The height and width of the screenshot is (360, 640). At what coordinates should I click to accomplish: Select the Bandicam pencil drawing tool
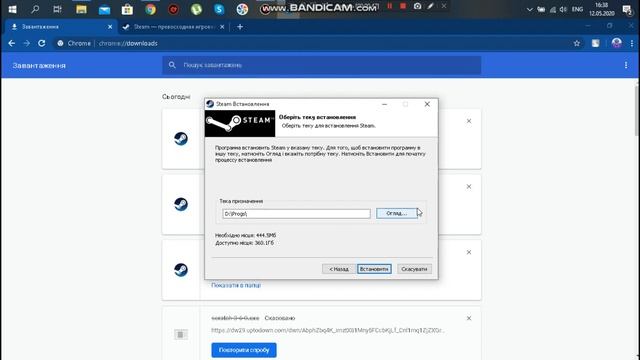pyautogui.click(x=430, y=6)
